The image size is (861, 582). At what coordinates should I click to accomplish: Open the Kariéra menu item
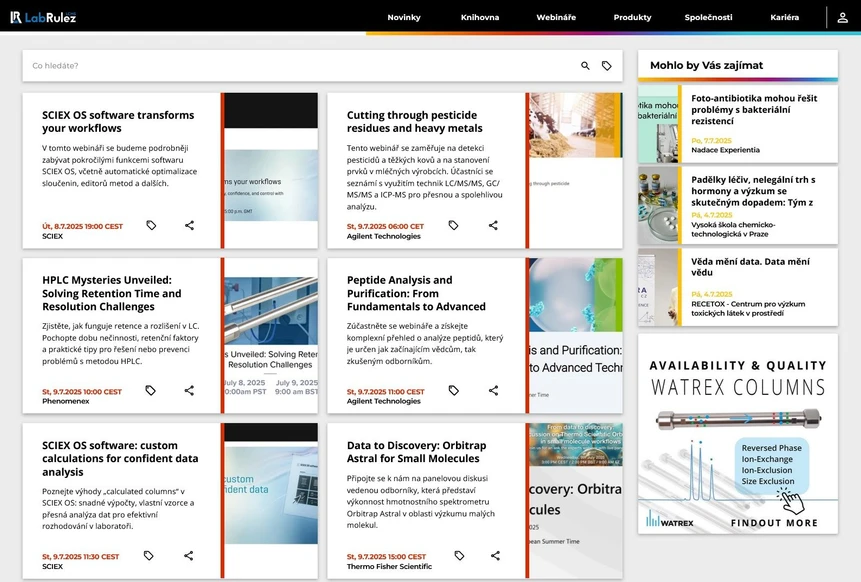785,17
